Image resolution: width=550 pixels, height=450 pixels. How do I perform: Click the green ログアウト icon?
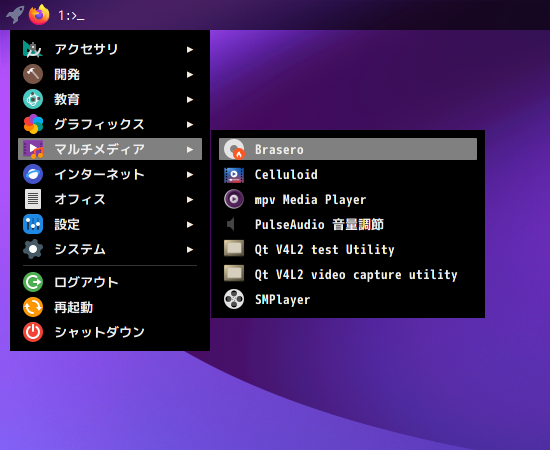[x=33, y=282]
